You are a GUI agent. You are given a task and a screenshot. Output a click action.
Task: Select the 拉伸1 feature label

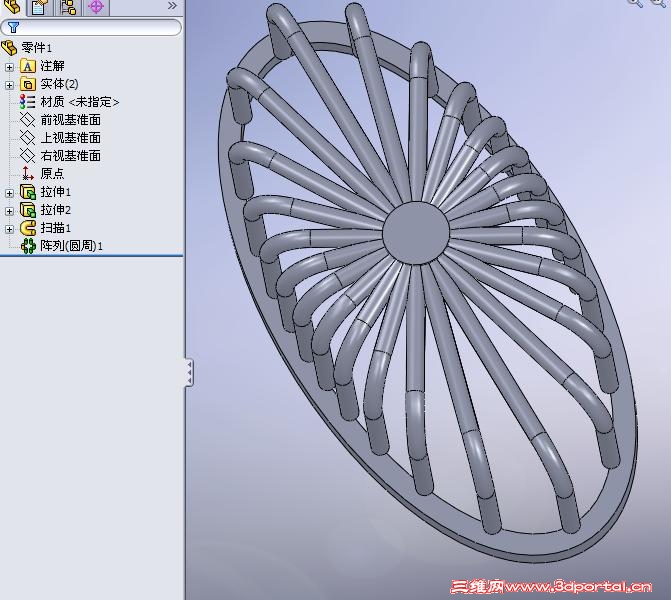(55, 192)
